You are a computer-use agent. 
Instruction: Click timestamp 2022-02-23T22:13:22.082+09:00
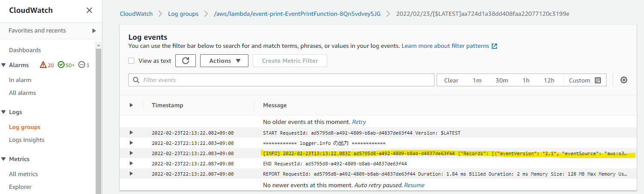click(193, 133)
